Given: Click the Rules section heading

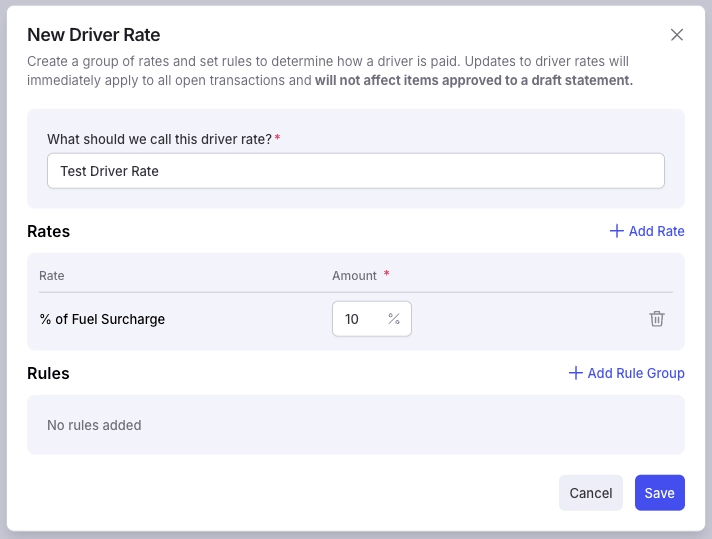Looking at the screenshot, I should coord(48,373).
